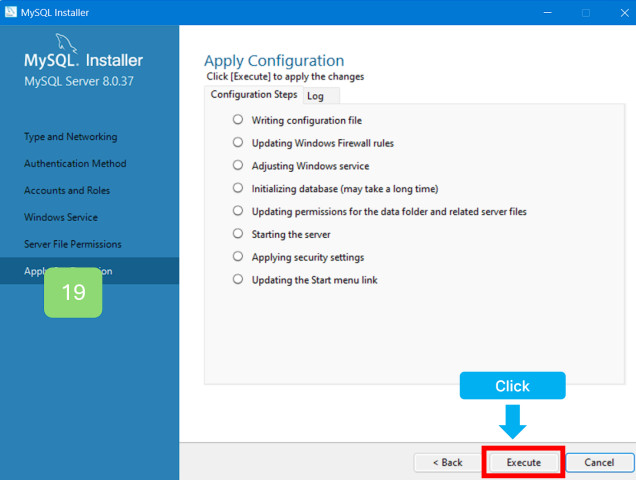Click the Initializing database step indicator

238,188
